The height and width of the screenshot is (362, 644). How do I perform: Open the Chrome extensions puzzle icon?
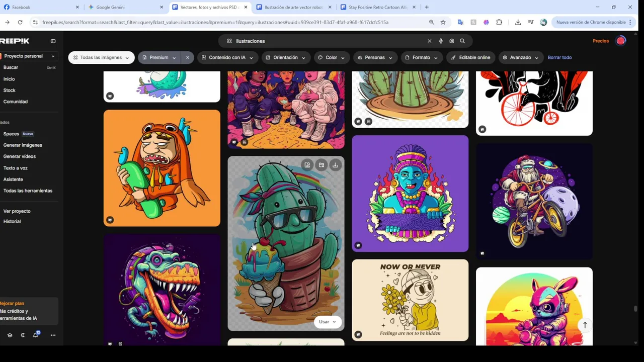tap(499, 22)
